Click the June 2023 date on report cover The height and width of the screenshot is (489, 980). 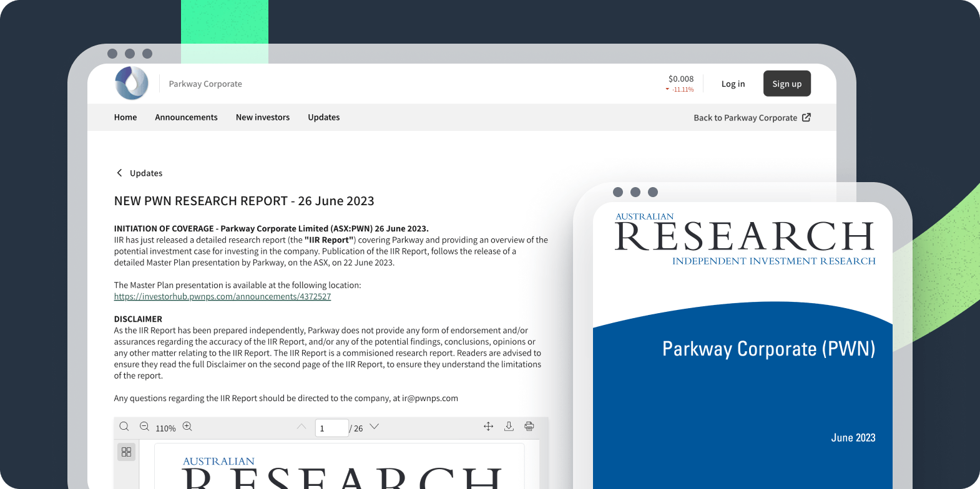pos(853,438)
